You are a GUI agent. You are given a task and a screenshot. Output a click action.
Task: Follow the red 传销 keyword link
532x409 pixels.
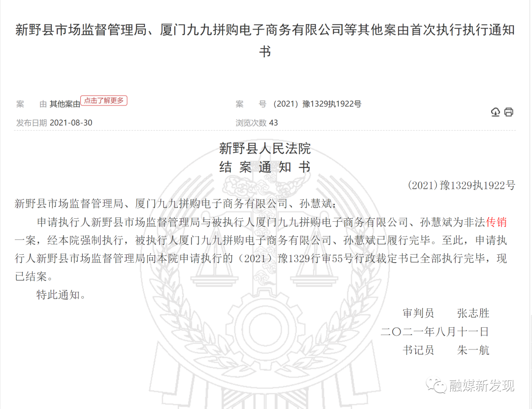(x=496, y=222)
